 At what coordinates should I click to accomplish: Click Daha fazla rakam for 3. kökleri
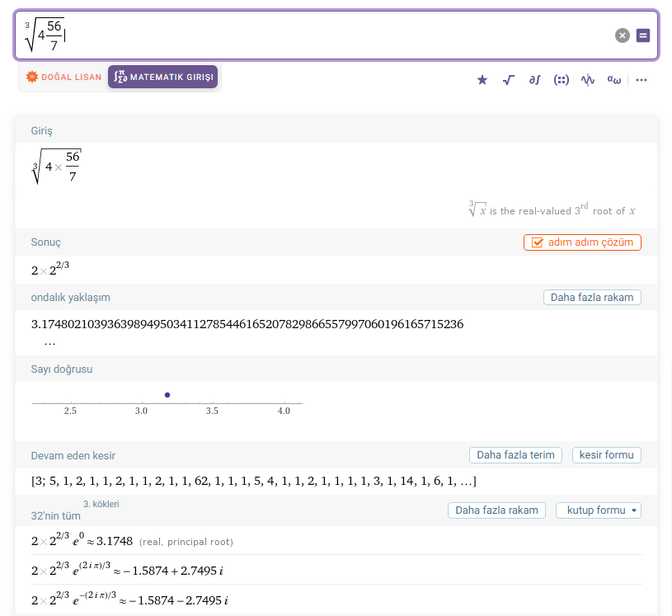click(496, 510)
